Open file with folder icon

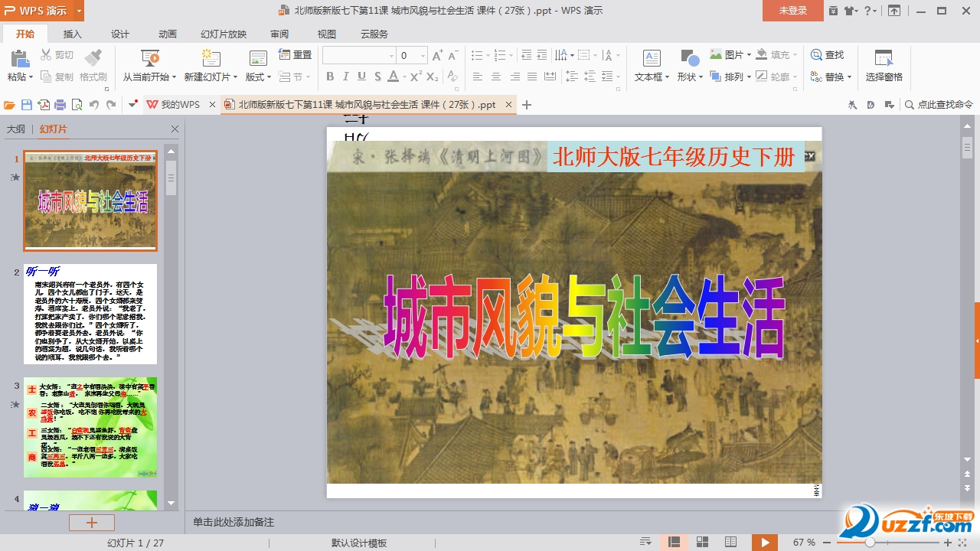[9, 105]
